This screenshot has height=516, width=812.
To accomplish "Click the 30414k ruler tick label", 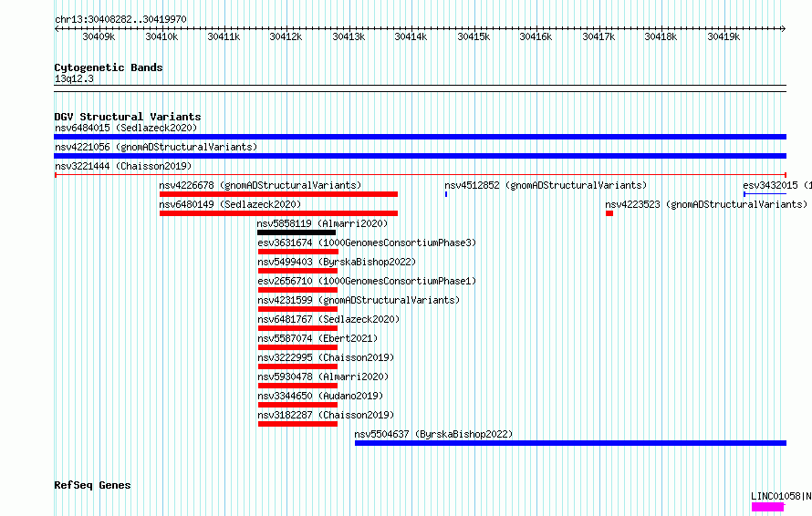I will click(x=411, y=36).
